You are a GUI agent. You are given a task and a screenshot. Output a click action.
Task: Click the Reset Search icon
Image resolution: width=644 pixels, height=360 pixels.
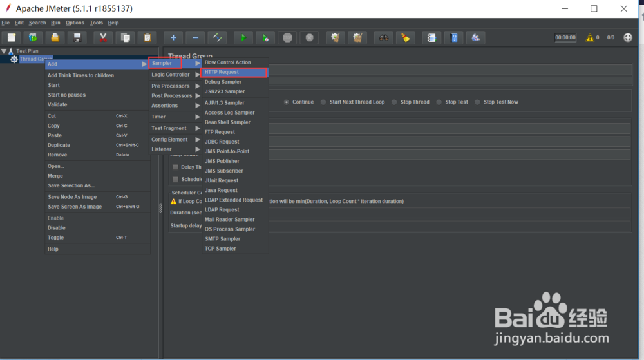tap(406, 38)
